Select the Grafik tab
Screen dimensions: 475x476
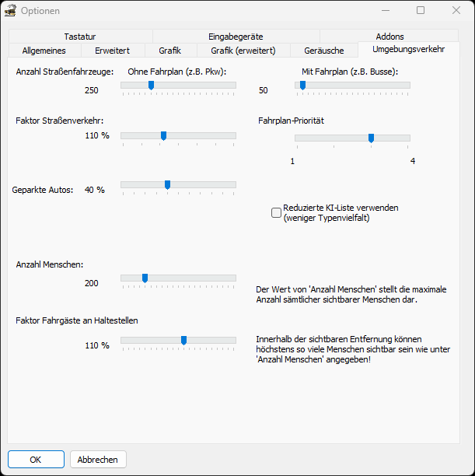click(169, 51)
